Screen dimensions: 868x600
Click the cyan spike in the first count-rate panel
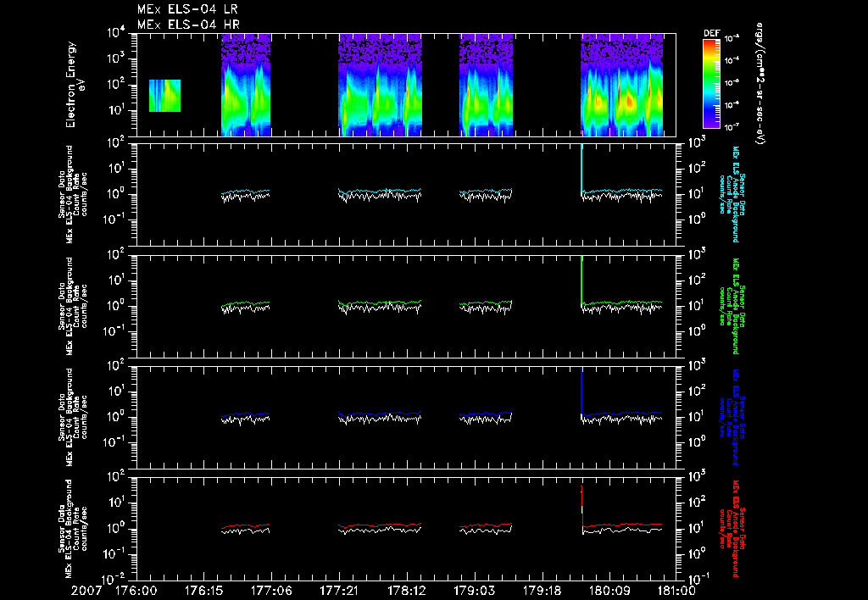(581, 167)
